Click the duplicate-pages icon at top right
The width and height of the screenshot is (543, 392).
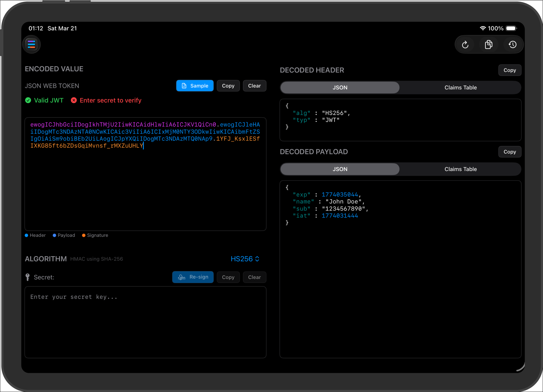pos(489,44)
